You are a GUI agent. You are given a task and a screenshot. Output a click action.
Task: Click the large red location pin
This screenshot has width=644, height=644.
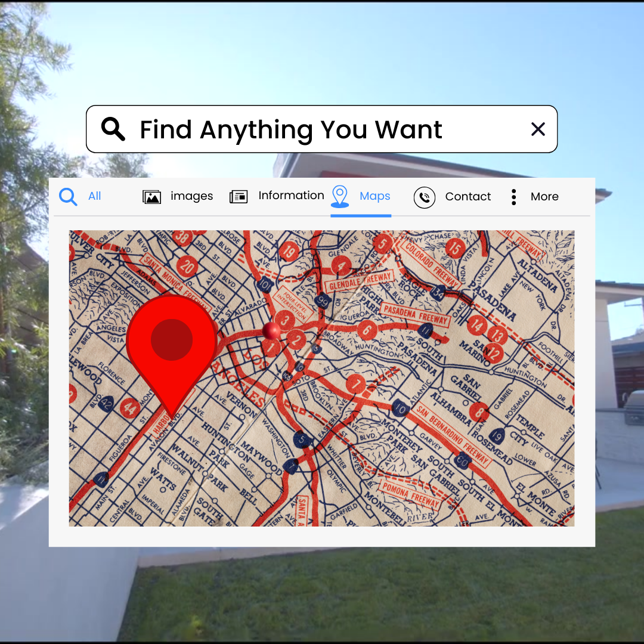(172, 346)
